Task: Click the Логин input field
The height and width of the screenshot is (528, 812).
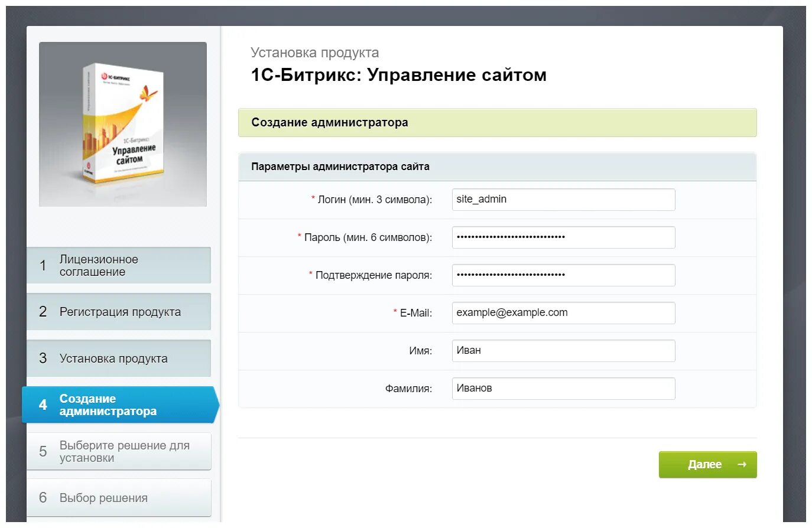Action: click(563, 200)
